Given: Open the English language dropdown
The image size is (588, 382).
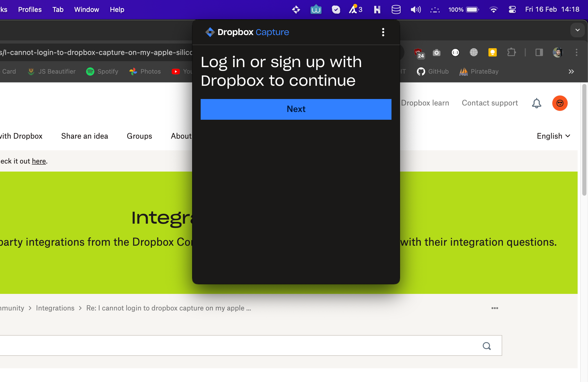Looking at the screenshot, I should [554, 136].
